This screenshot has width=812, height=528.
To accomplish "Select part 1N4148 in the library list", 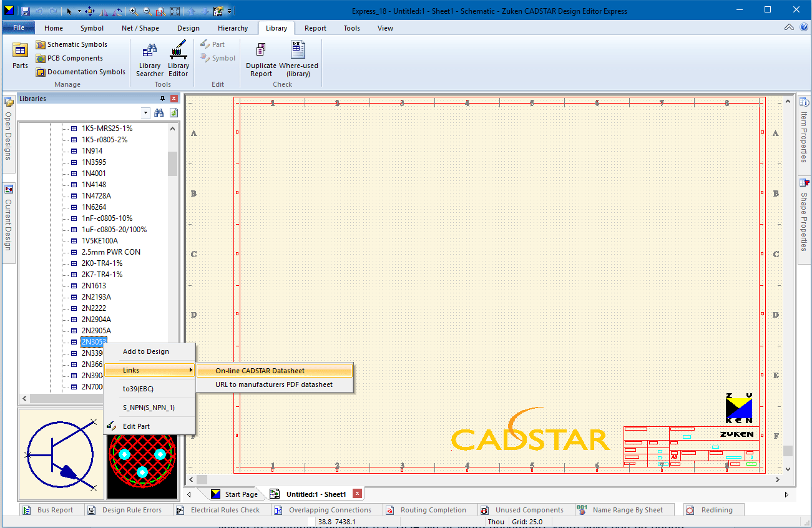I will click(94, 185).
